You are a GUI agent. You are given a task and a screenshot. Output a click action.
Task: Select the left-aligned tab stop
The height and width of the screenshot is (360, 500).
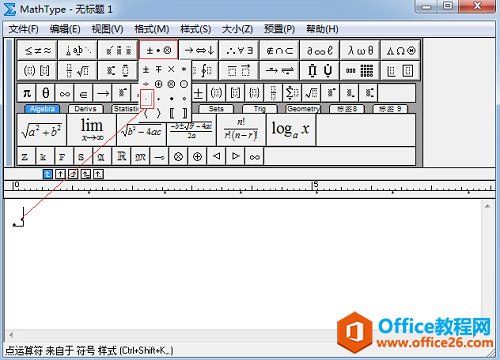(x=48, y=174)
